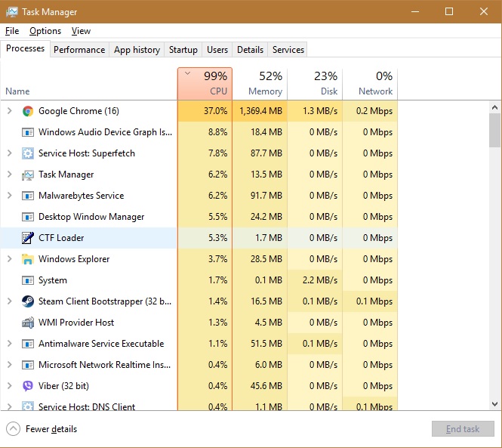This screenshot has width=502, height=448.
Task: Select the CTF Loader process name
Action: (x=61, y=238)
